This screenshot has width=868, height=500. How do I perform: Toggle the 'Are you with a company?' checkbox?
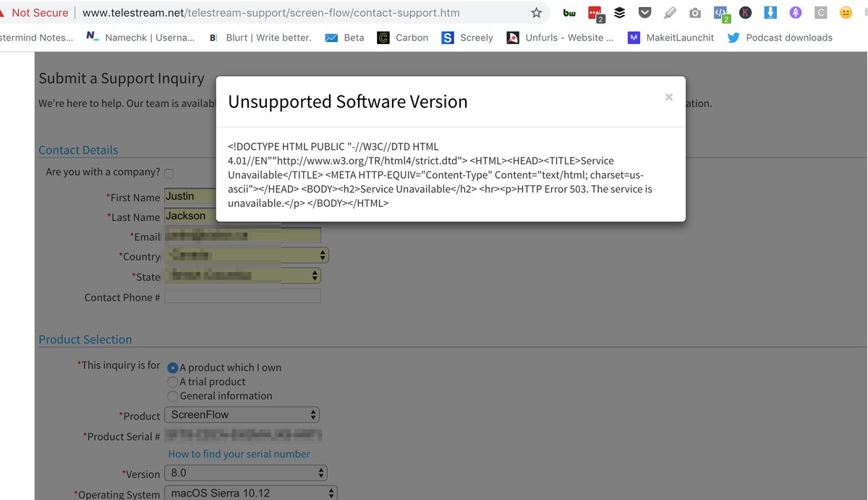tap(169, 173)
